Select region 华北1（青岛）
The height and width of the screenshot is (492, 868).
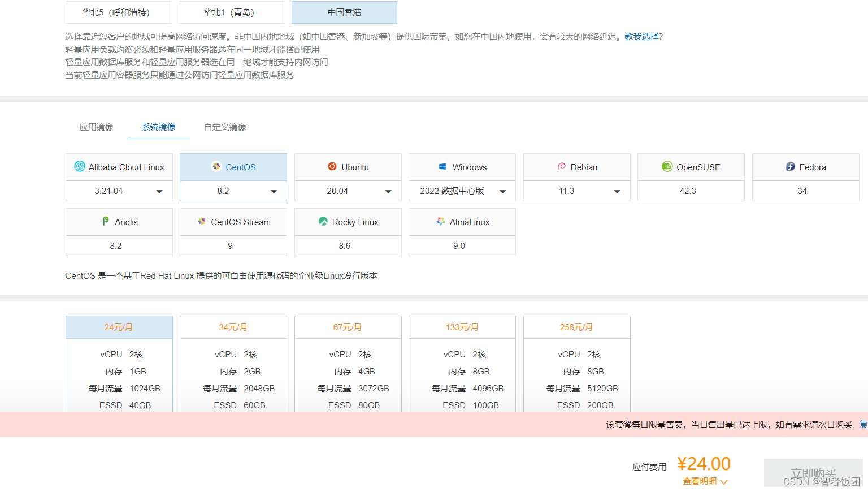(231, 12)
